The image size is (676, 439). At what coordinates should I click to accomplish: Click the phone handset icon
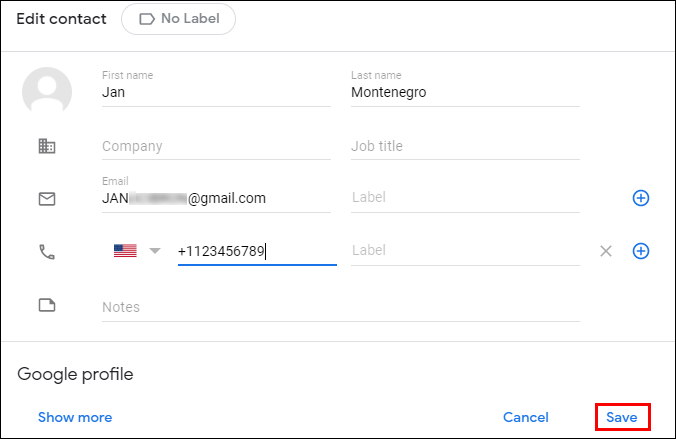click(47, 252)
